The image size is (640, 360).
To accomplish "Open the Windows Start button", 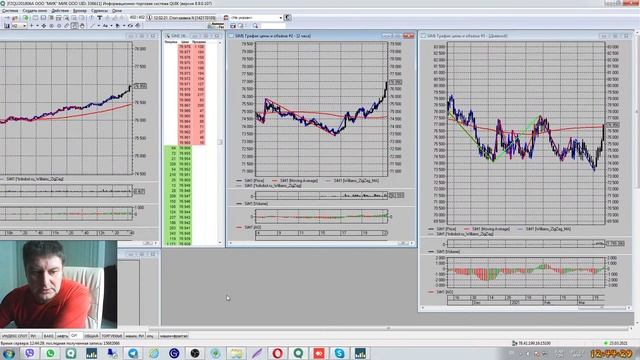I will pyautogui.click(x=9, y=353).
